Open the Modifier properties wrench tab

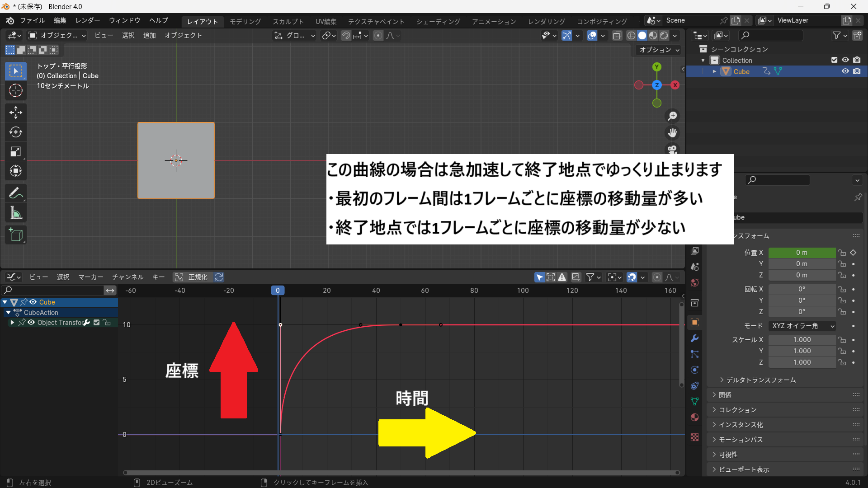tap(695, 338)
